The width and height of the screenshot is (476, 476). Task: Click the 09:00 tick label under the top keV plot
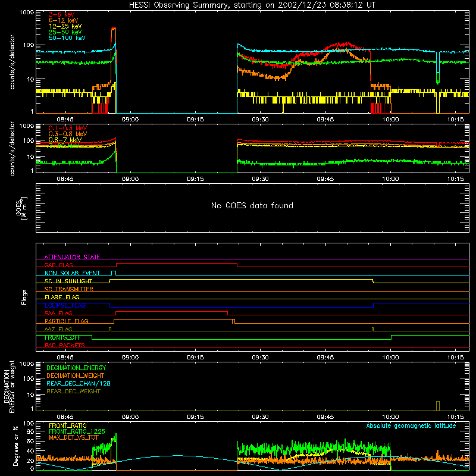tap(130, 120)
